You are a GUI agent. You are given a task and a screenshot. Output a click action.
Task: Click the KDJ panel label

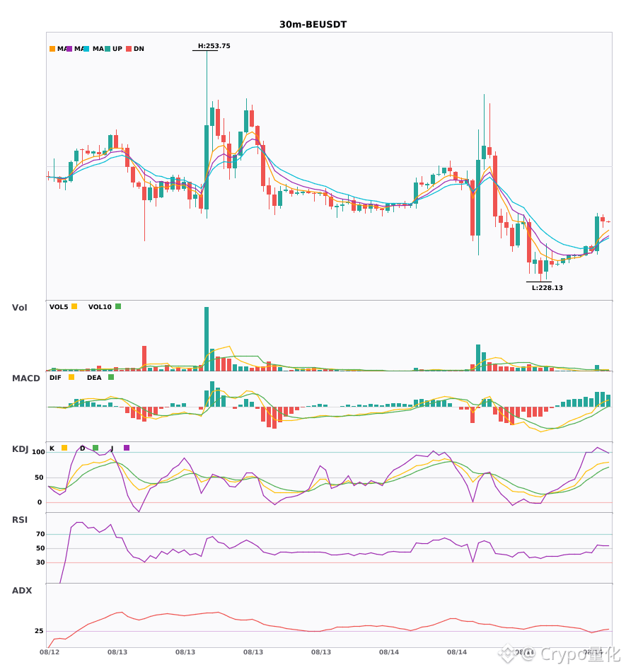coord(20,449)
